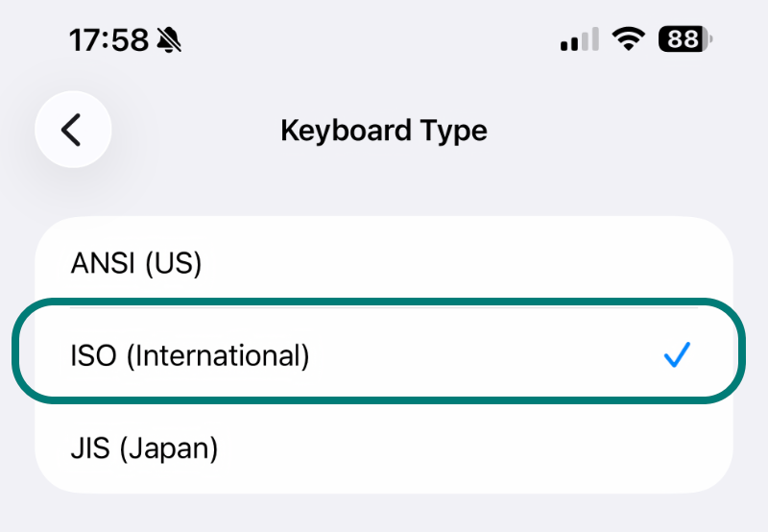Click the silent mode bell icon

[x=170, y=40]
